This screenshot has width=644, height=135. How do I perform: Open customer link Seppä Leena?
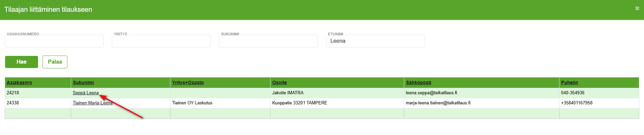pyautogui.click(x=86, y=93)
